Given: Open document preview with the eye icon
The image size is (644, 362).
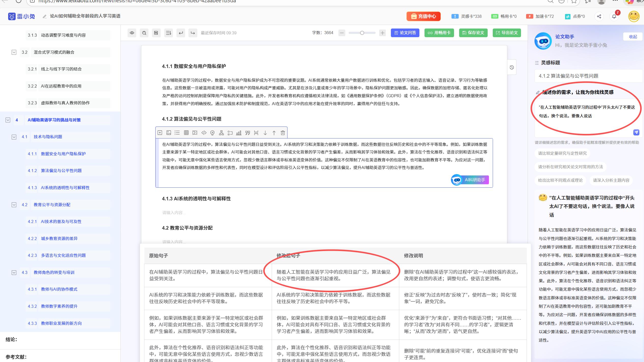Looking at the screenshot, I should (x=132, y=33).
